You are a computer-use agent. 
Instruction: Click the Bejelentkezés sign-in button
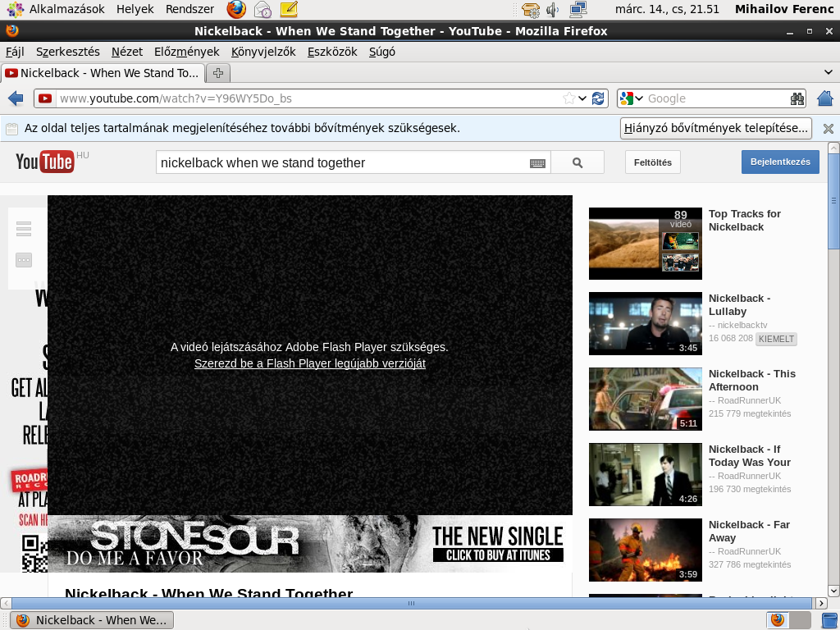(x=780, y=162)
